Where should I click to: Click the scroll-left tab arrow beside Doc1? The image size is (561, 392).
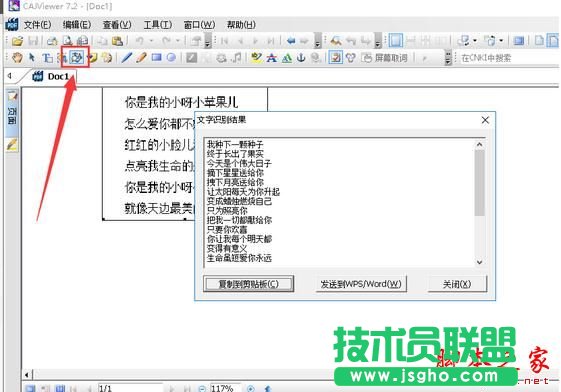point(10,76)
